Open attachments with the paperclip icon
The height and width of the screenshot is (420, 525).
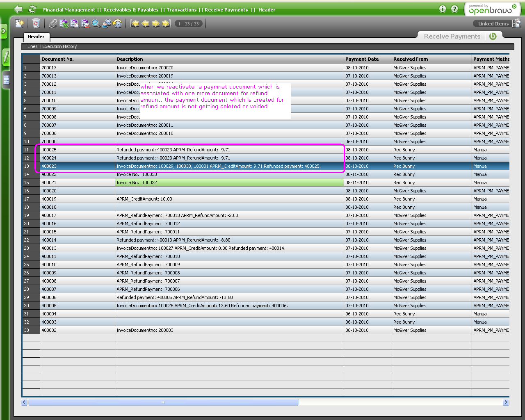pyautogui.click(x=53, y=24)
